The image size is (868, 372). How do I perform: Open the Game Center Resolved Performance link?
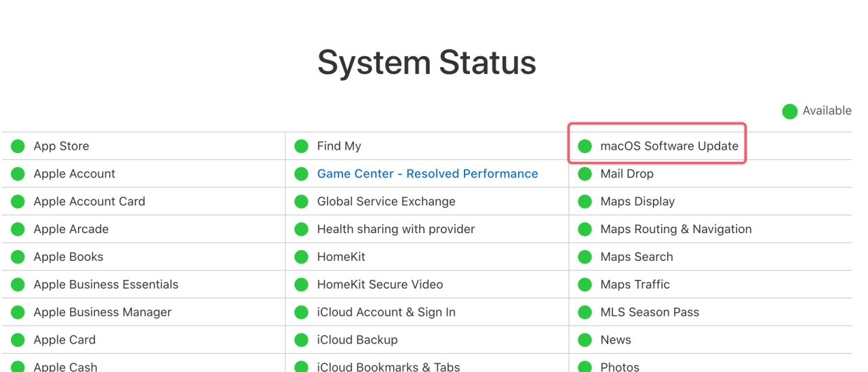pyautogui.click(x=427, y=174)
